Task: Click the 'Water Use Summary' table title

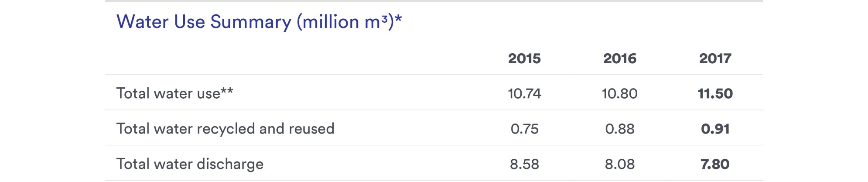Action: click(204, 22)
